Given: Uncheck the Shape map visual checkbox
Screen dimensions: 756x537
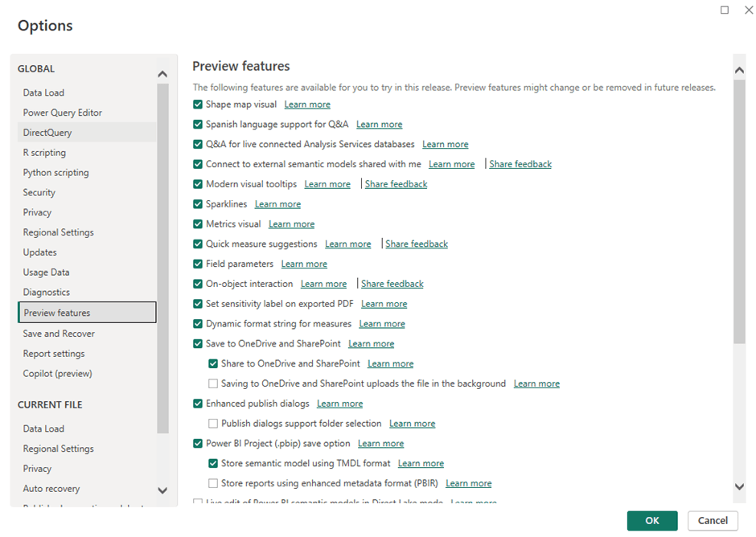Looking at the screenshot, I should point(198,105).
